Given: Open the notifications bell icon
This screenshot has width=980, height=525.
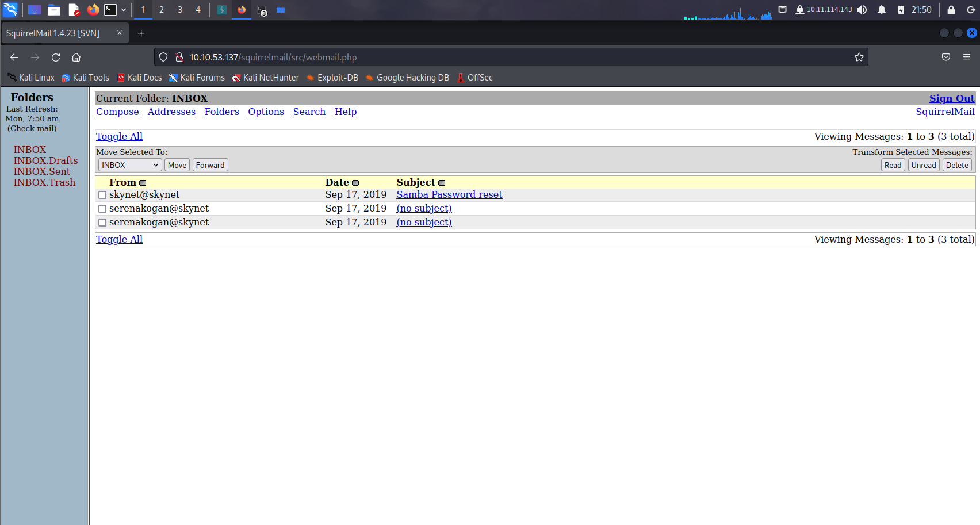Looking at the screenshot, I should [x=881, y=10].
